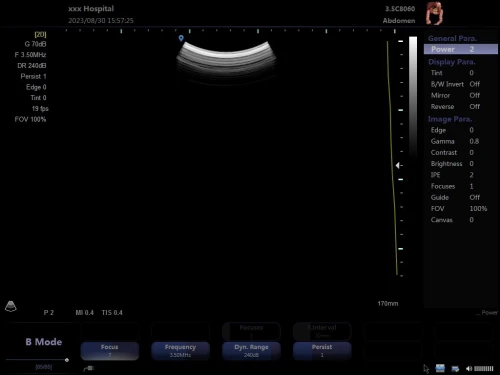Click the USB connection icon in status bar
The width and height of the screenshot is (500, 375).
pyautogui.click(x=89, y=368)
